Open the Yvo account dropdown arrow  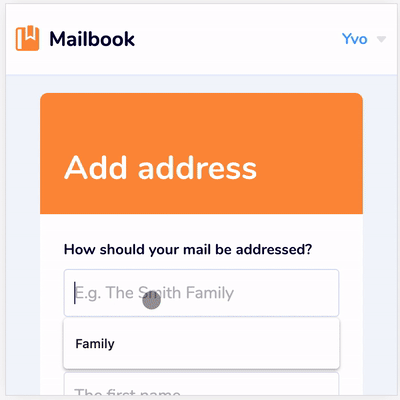point(381,39)
